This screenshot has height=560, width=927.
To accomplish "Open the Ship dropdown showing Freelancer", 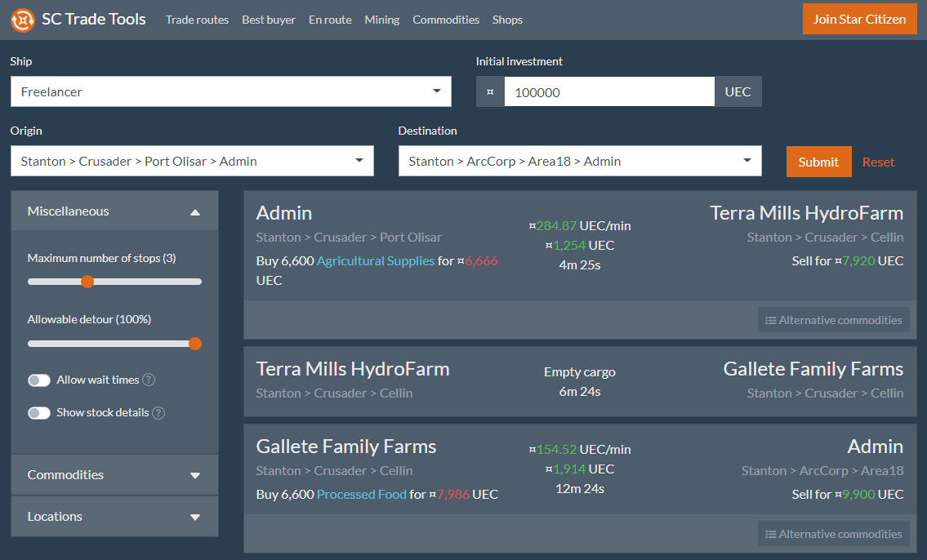I will [x=230, y=91].
